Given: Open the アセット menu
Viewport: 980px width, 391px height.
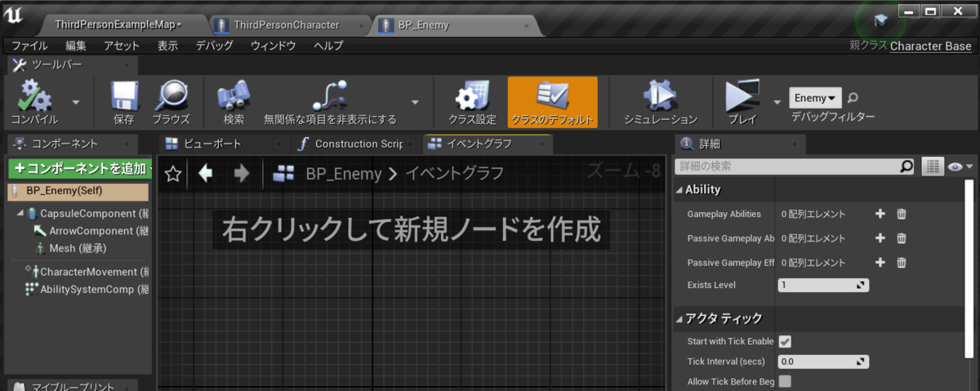Looking at the screenshot, I should point(122,46).
